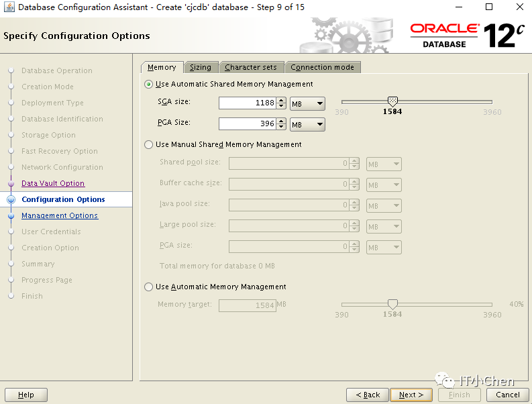Click the Database Identification step

point(62,119)
